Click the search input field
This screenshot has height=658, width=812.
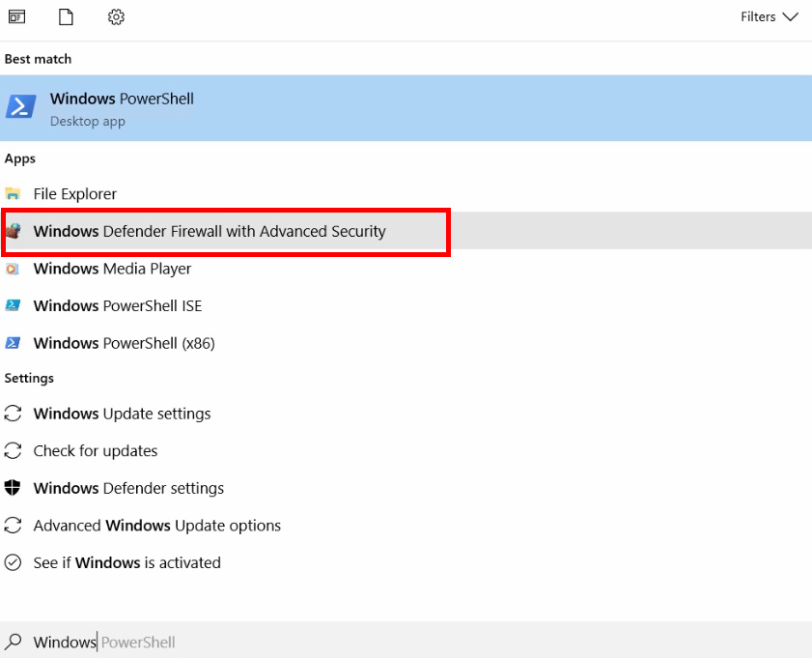[406, 640]
